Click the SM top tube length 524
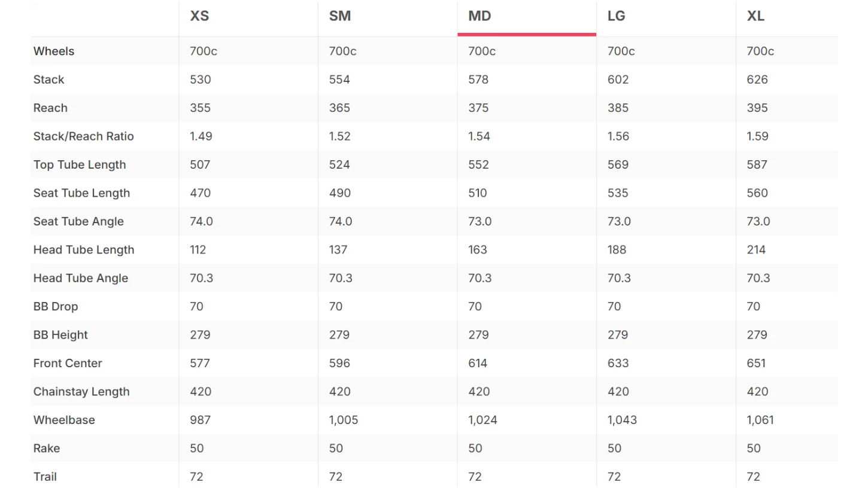This screenshot has width=868, height=488. click(339, 165)
